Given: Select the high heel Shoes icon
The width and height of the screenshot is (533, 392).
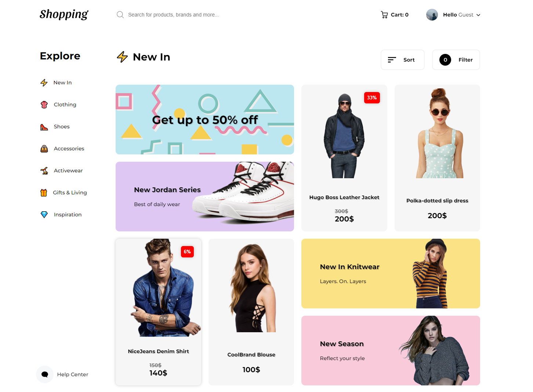Looking at the screenshot, I should coord(44,127).
